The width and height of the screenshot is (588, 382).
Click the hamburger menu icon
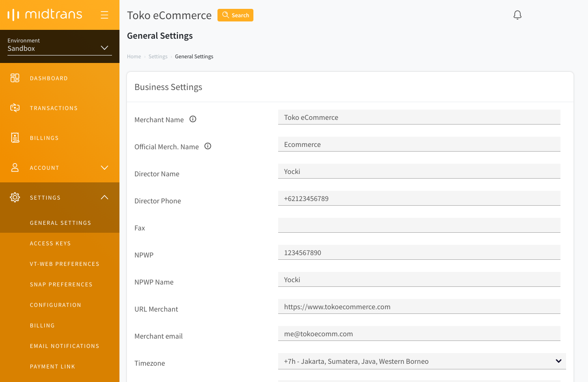click(105, 14)
